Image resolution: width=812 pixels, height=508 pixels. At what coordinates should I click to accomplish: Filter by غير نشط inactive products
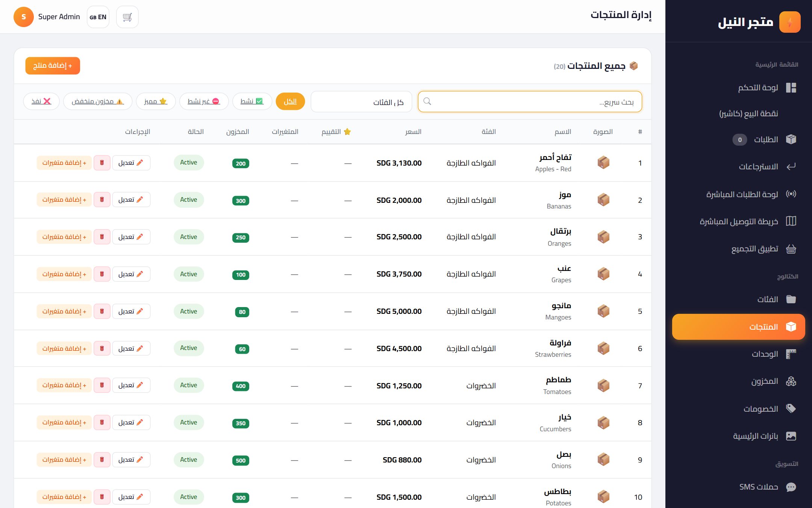tap(204, 102)
